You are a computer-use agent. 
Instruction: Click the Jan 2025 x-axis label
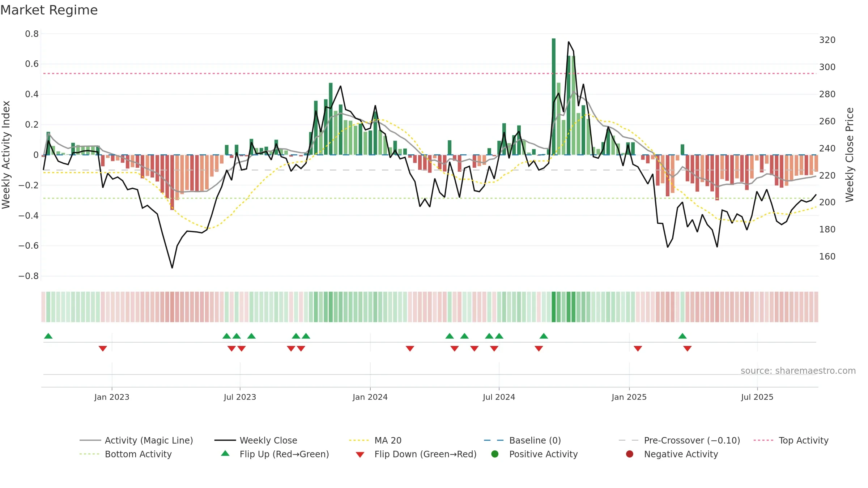click(x=629, y=397)
